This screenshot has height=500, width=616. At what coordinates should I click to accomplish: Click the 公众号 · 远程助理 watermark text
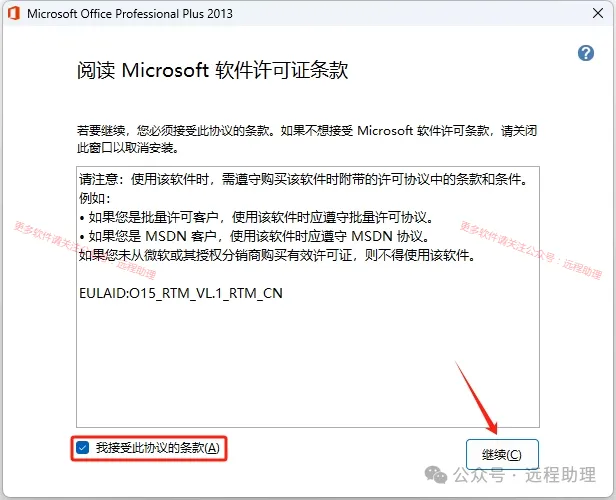(x=524, y=475)
